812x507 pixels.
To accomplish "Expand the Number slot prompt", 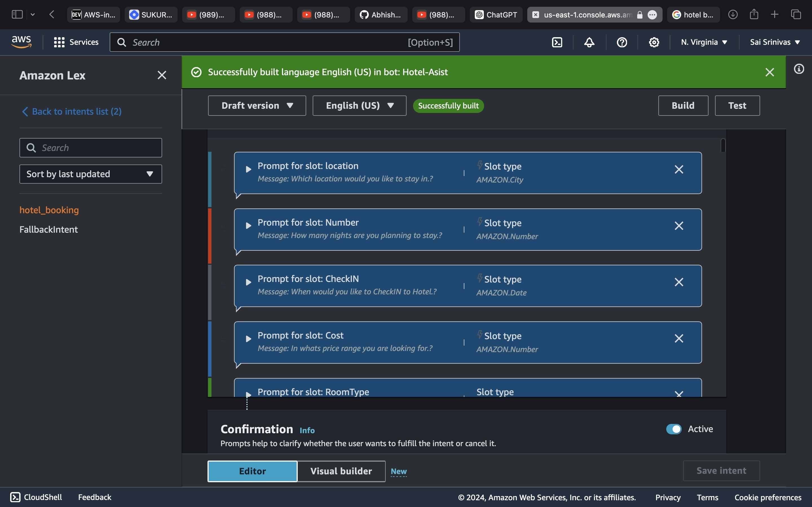I will (x=248, y=226).
